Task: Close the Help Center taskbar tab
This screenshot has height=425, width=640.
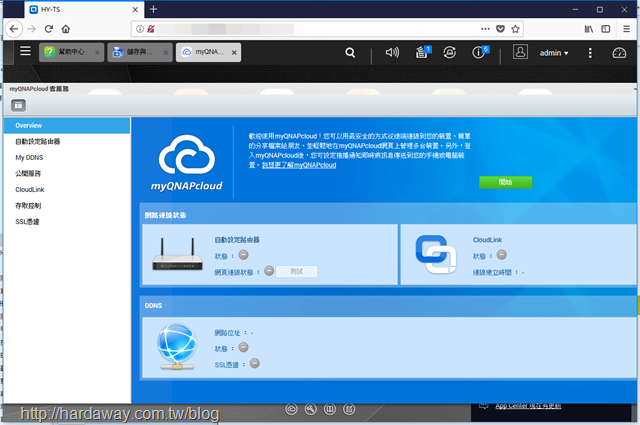Action: [97, 53]
